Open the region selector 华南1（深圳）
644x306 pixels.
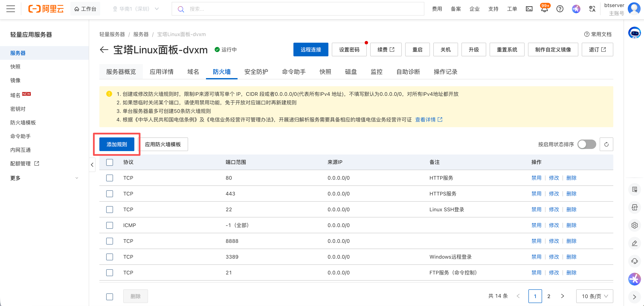[x=136, y=9]
